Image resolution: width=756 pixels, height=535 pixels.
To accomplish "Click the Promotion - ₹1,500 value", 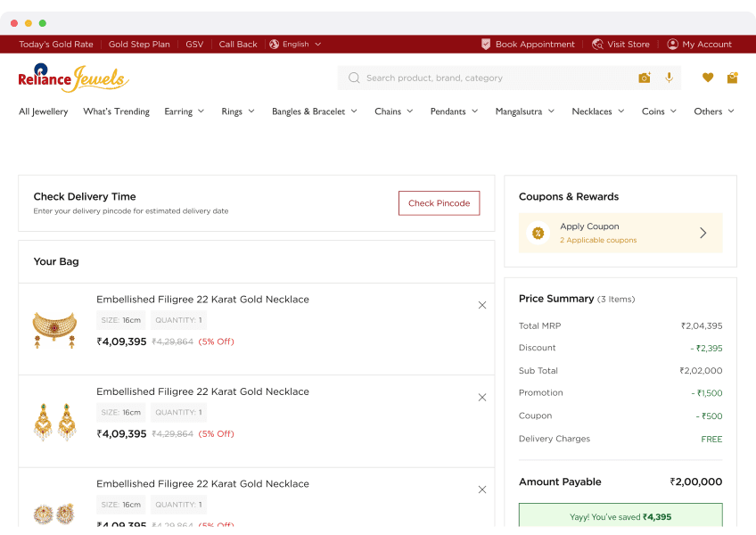I will click(x=707, y=393).
